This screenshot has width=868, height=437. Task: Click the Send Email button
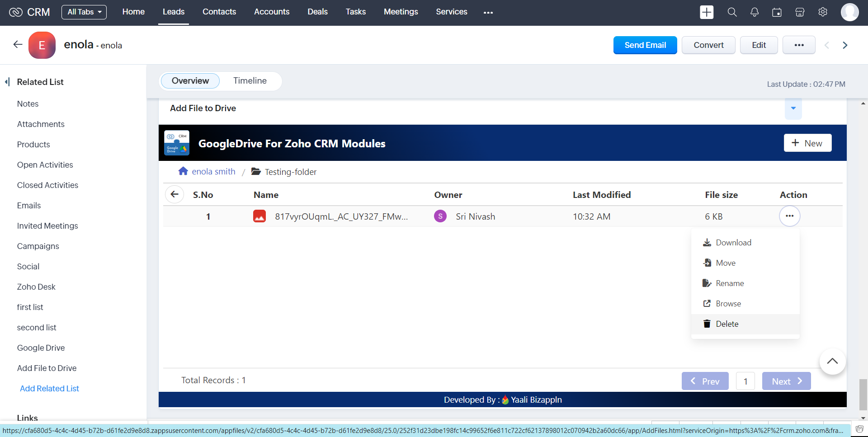click(x=645, y=45)
